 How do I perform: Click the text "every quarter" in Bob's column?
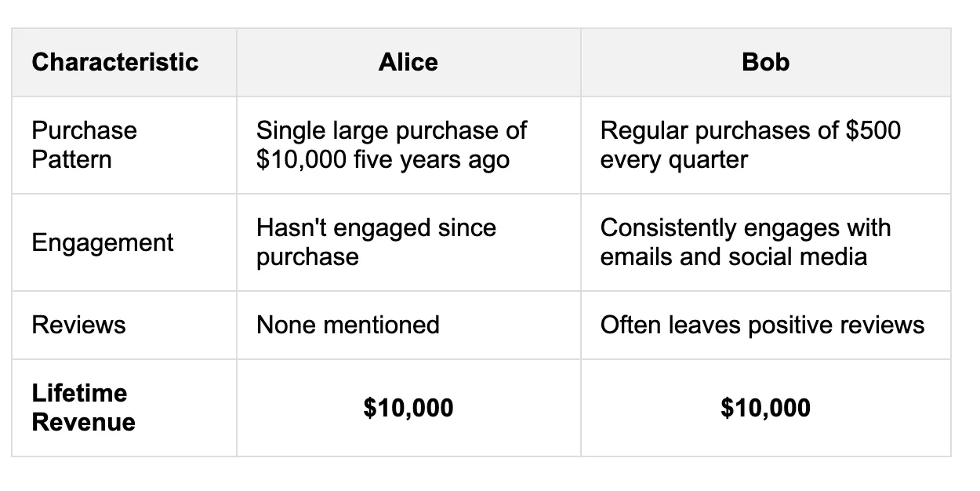(674, 160)
